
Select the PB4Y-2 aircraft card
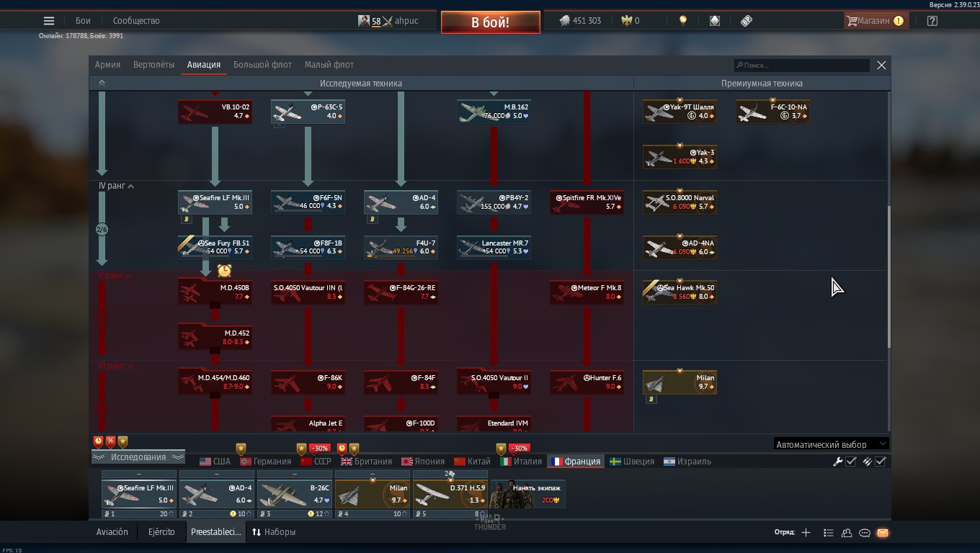[494, 202]
